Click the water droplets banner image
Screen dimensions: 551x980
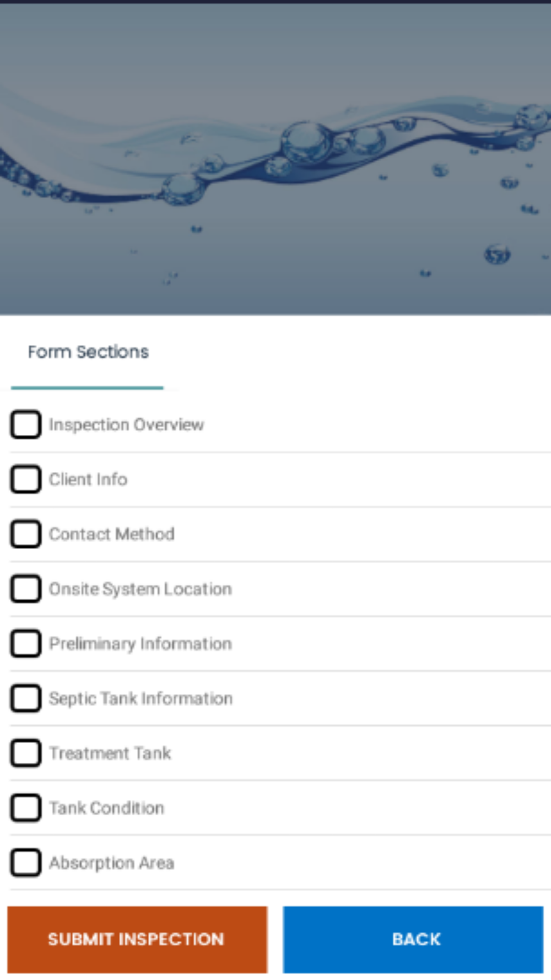275,159
